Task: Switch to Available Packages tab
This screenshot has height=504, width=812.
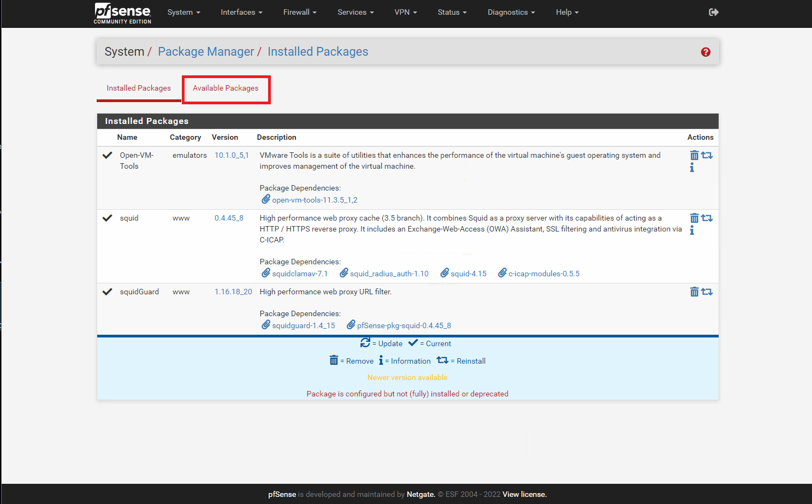Action: 226,88
